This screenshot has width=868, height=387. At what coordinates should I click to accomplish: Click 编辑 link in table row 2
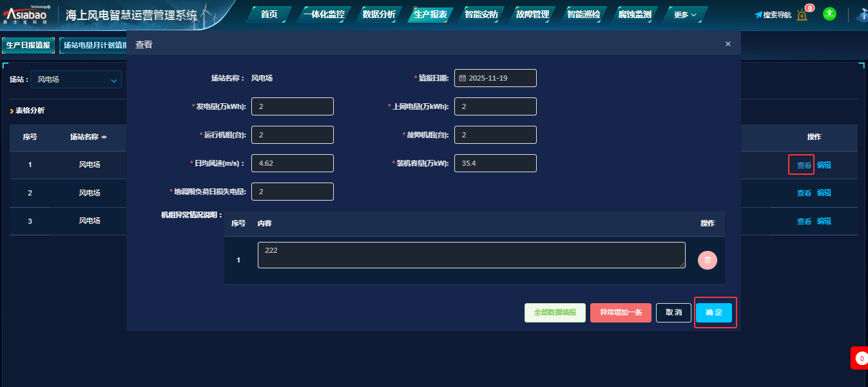tap(824, 193)
